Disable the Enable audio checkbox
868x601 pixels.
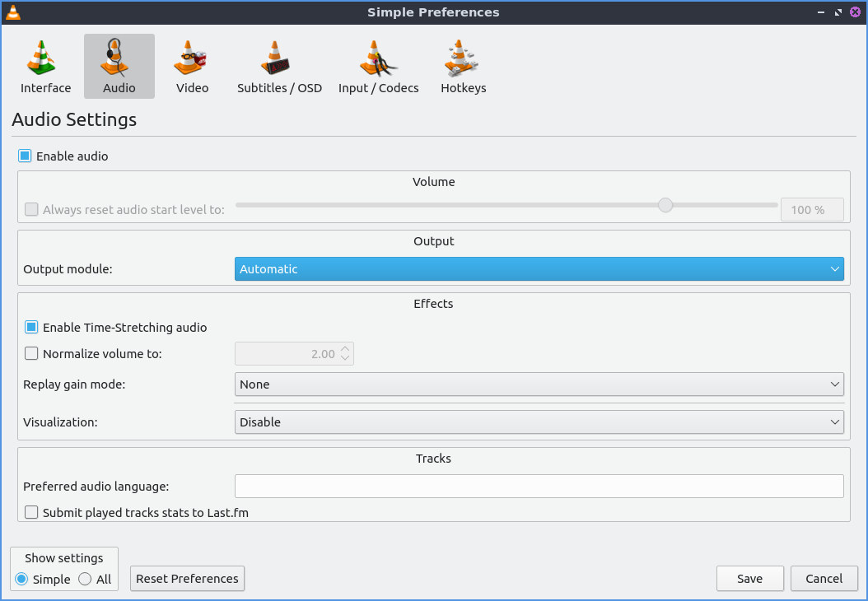coord(26,156)
